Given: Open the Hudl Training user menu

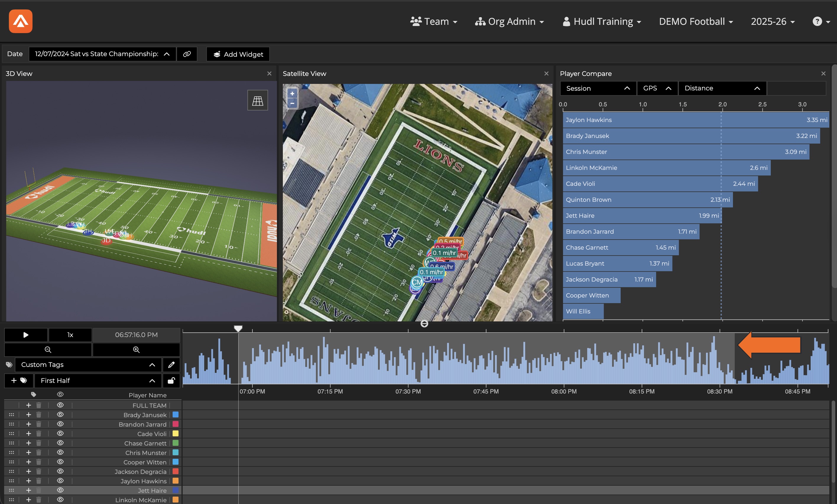Looking at the screenshot, I should [602, 21].
